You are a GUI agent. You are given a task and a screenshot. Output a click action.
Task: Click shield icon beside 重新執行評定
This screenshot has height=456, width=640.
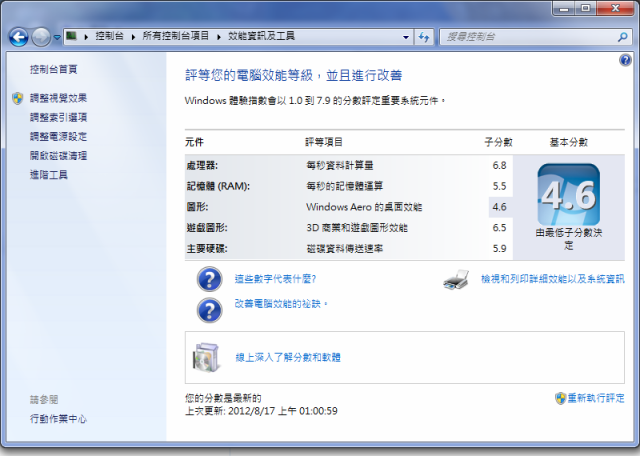click(x=560, y=398)
